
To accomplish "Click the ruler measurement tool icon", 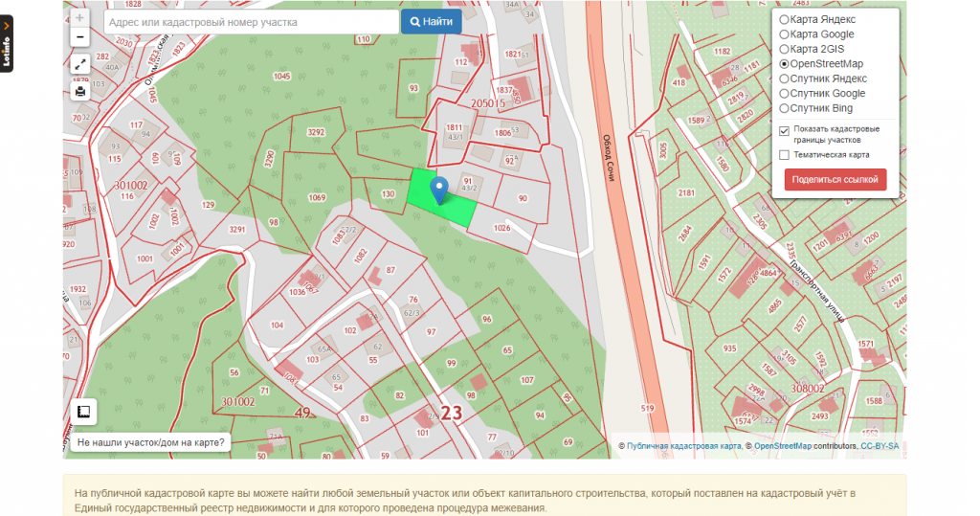I will 83,411.
